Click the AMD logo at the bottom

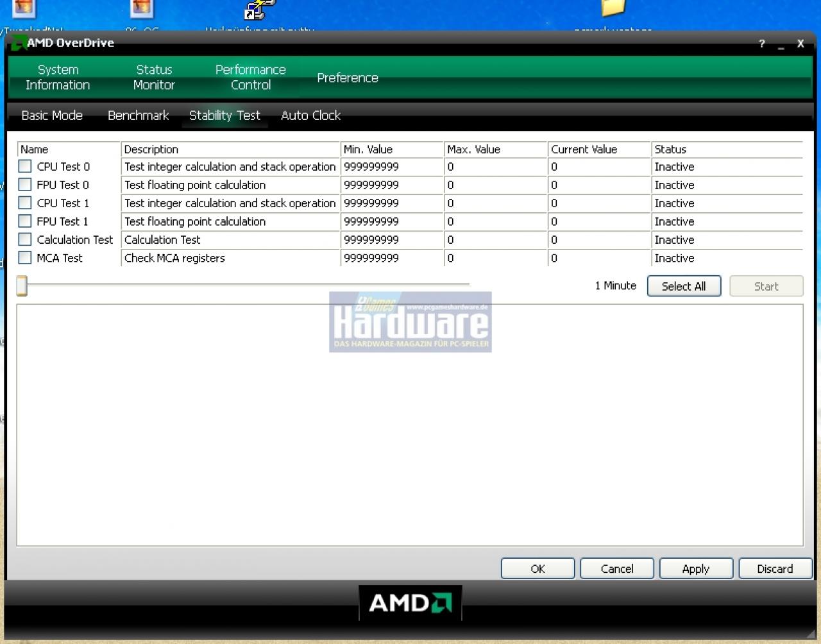tap(410, 603)
